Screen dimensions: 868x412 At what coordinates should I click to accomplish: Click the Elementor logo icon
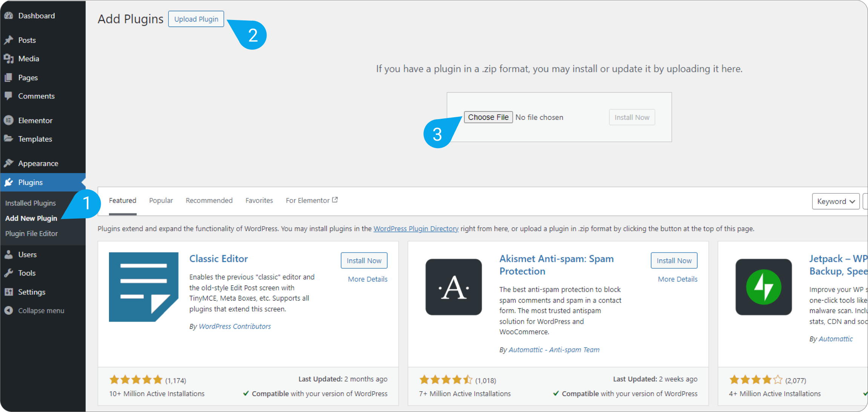tap(9, 120)
